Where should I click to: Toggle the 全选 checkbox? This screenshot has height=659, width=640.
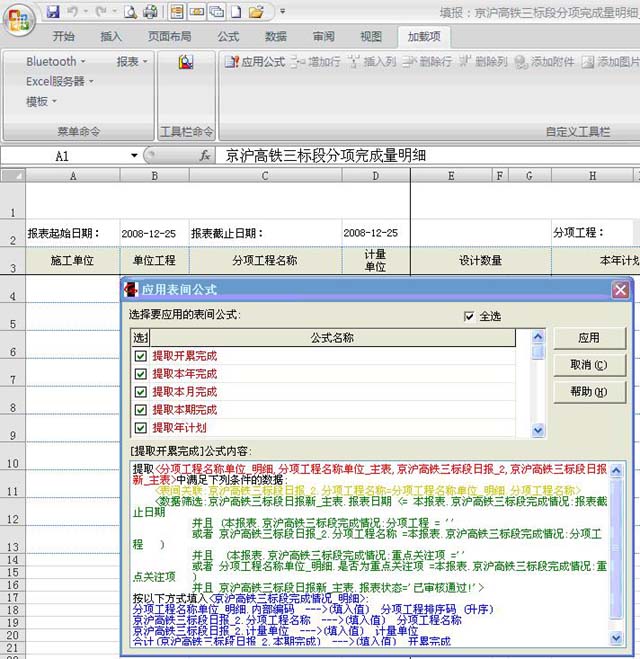(471, 316)
